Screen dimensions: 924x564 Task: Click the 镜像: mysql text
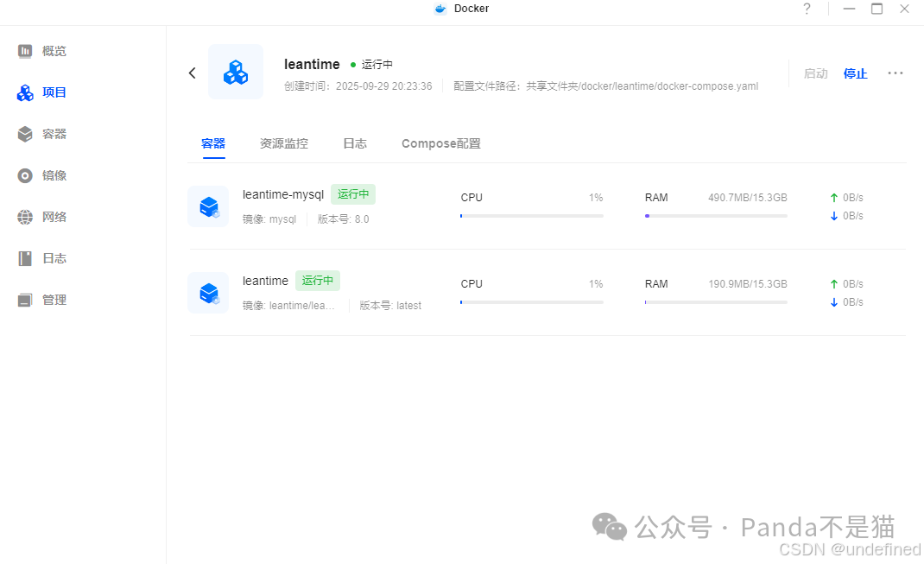point(269,219)
